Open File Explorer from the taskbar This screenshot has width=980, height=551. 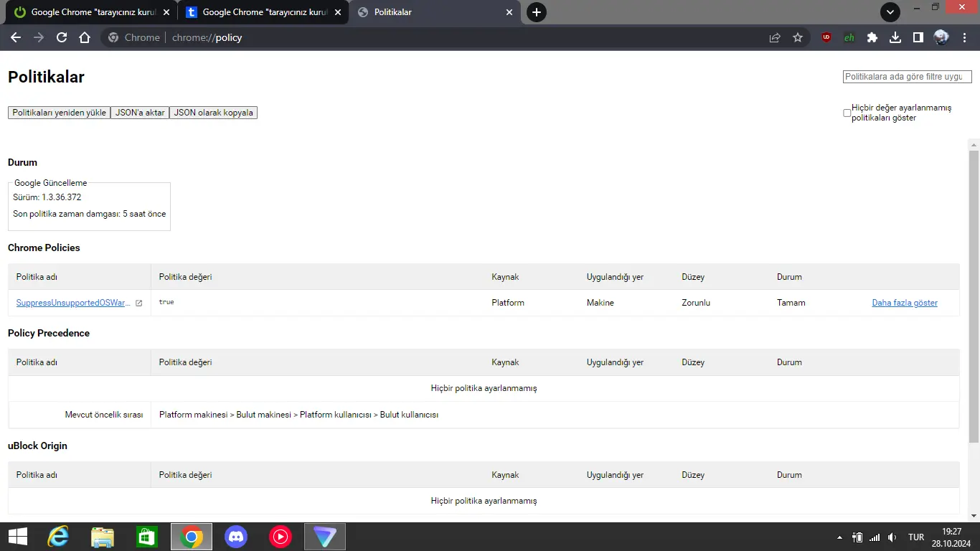tap(103, 537)
